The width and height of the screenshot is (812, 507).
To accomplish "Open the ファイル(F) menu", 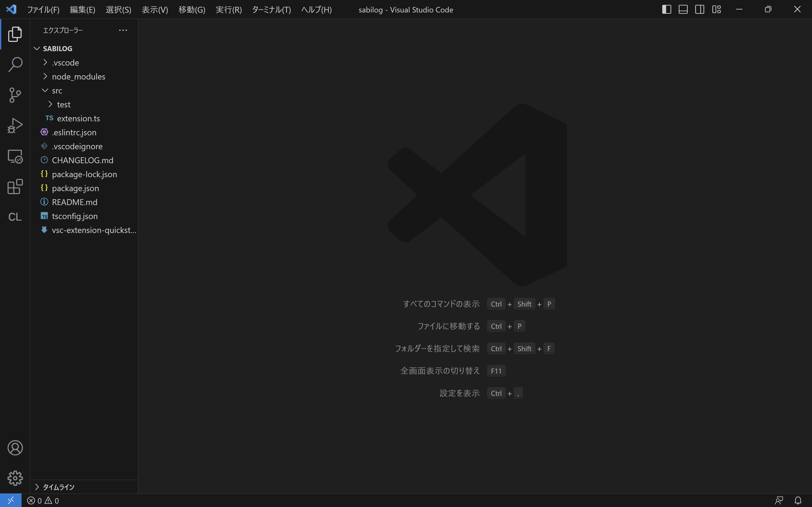I will [x=43, y=10].
